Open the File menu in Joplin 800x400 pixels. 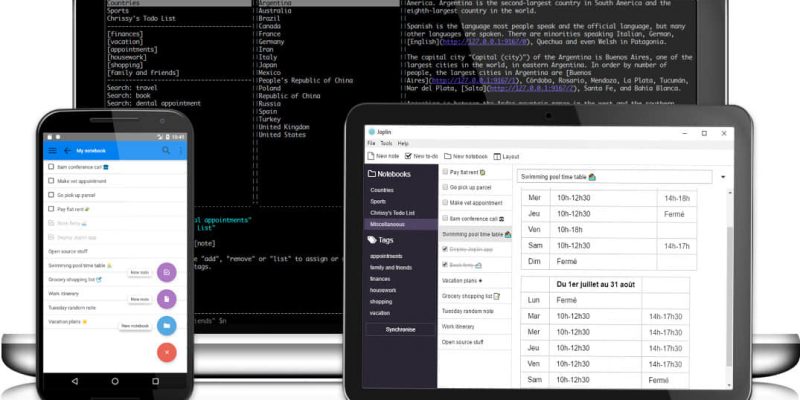tap(371, 143)
